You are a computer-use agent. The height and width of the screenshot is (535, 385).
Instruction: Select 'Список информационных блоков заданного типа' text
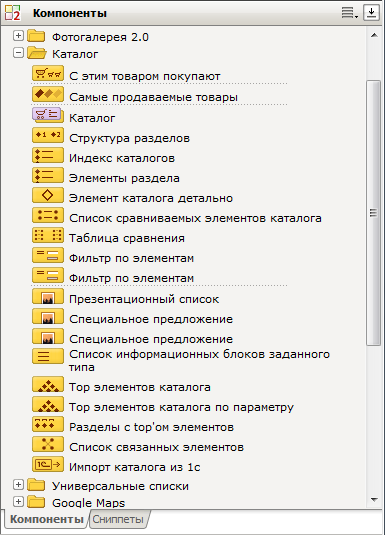[199, 361]
